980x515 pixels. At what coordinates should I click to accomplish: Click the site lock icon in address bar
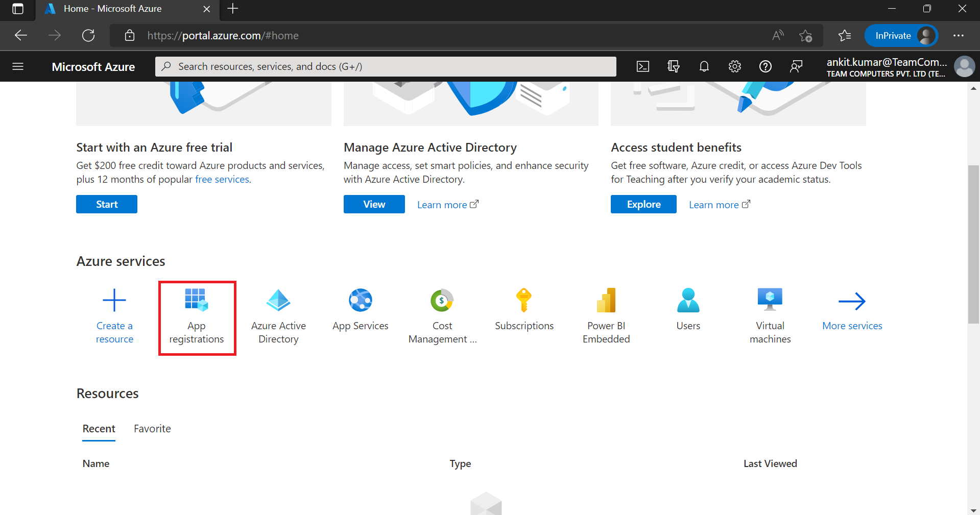(130, 35)
